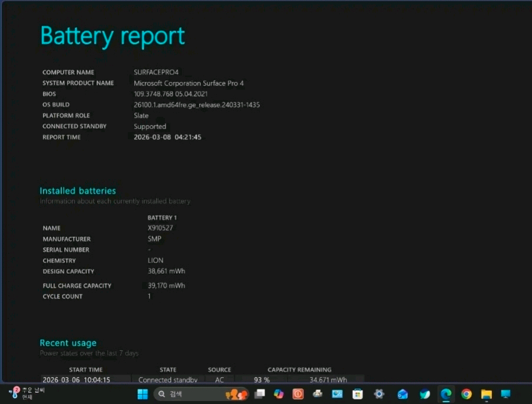
Task: Click the Connected standby entry in Recent usage
Action: tap(168, 379)
